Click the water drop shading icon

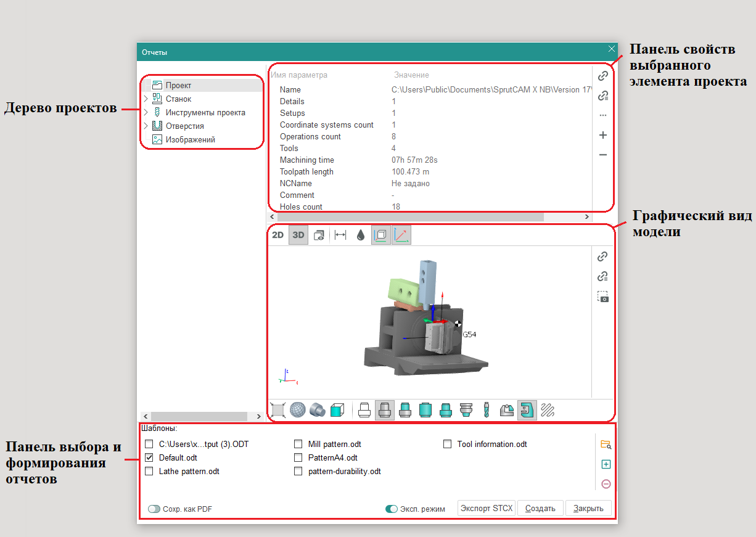[x=361, y=235]
